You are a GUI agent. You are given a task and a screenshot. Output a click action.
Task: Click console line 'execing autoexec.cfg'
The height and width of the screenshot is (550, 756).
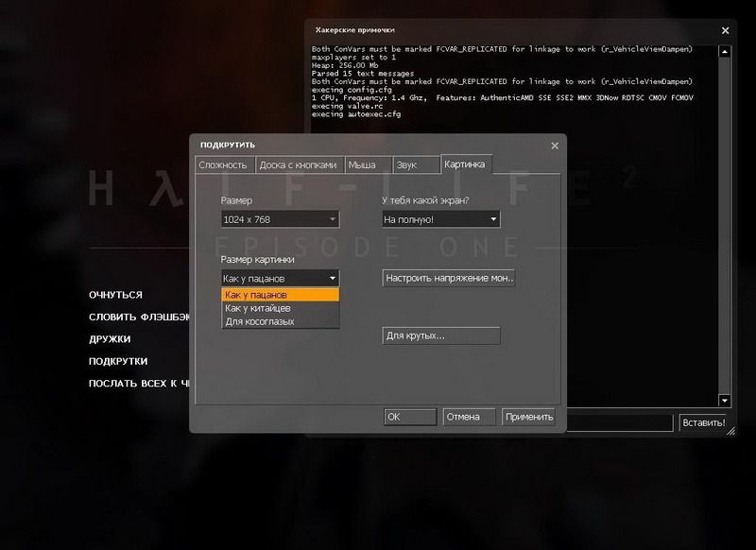(356, 114)
